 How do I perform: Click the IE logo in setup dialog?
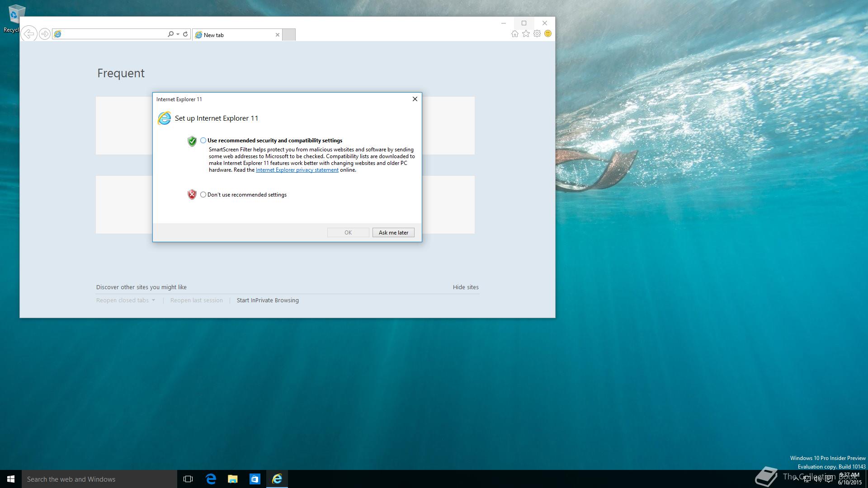(164, 118)
